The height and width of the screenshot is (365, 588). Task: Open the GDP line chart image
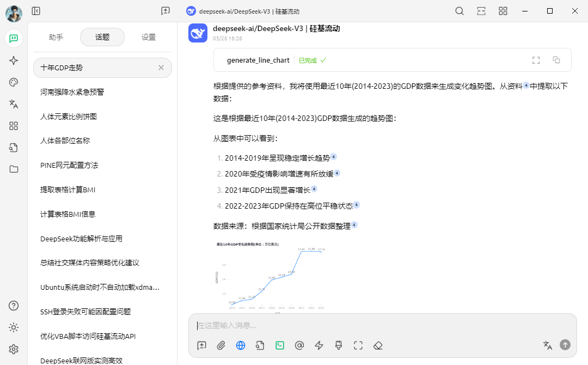pyautogui.click(x=270, y=277)
